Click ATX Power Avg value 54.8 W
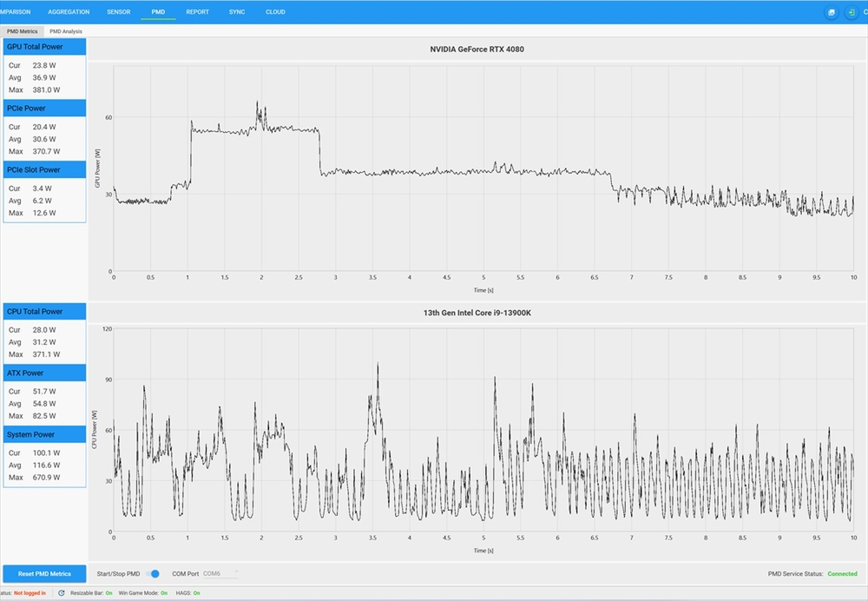The width and height of the screenshot is (868, 601). point(43,404)
